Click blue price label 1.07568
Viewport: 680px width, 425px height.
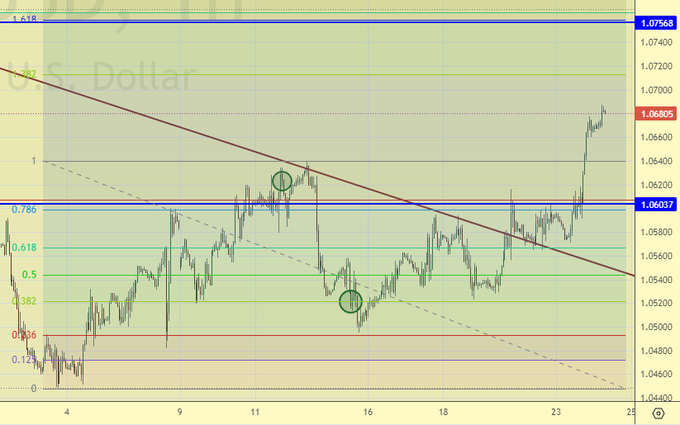tap(657, 22)
